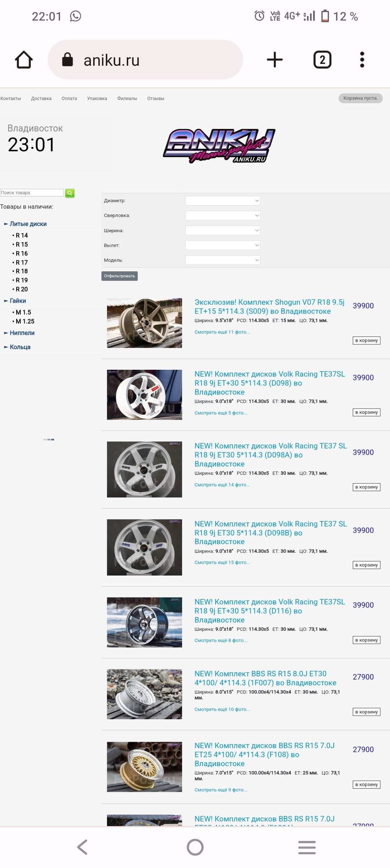Open the Вылет dropdown
Image resolution: width=390 pixels, height=868 pixels.
coord(223,245)
